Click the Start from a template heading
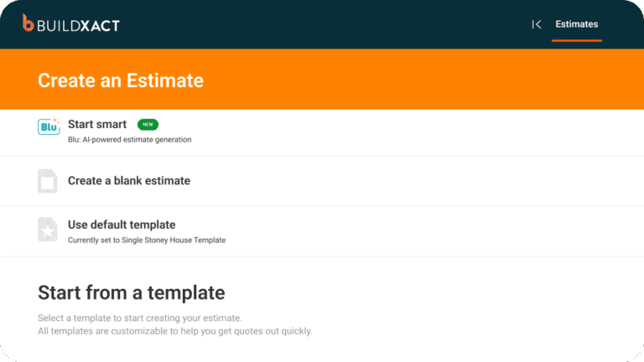Screen dimensions: 644x362 click(131, 292)
